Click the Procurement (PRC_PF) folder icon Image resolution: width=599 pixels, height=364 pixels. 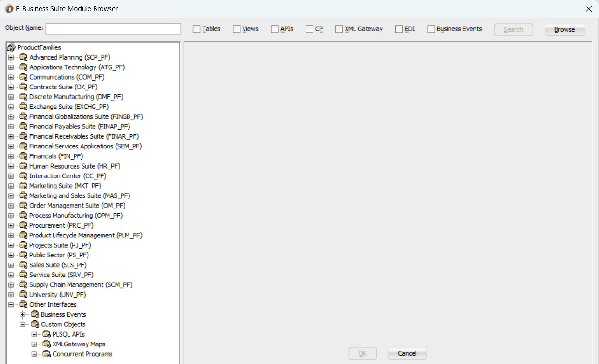pyautogui.click(x=23, y=225)
